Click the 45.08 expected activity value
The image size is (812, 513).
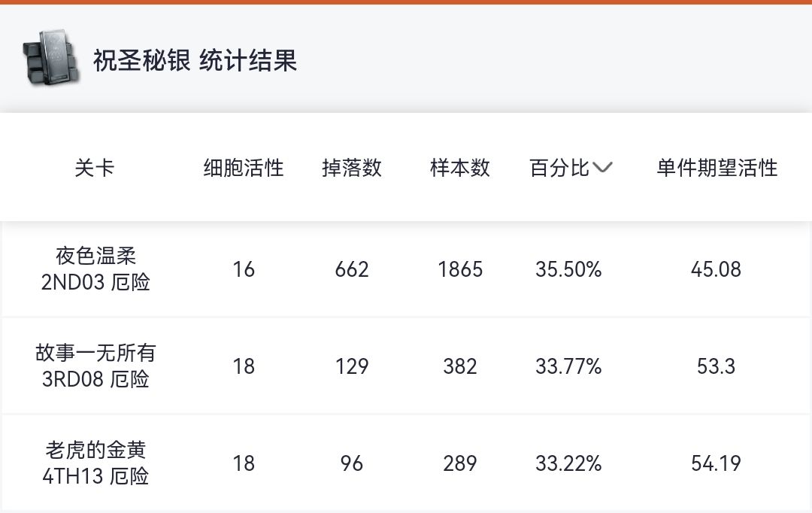point(716,269)
